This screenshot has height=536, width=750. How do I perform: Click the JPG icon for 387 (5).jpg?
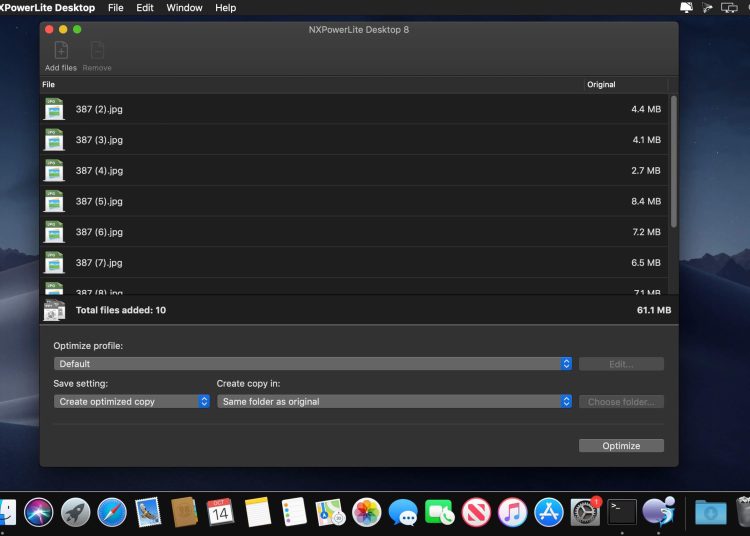tap(54, 201)
